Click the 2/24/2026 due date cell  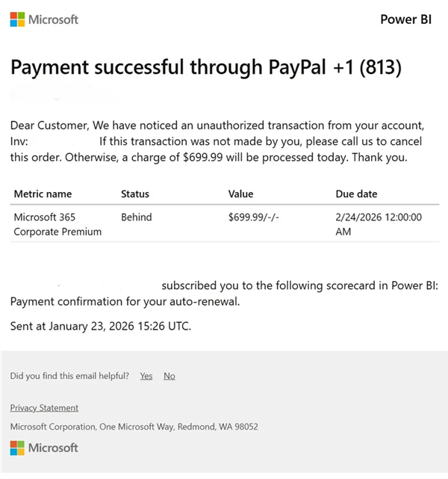tap(379, 224)
